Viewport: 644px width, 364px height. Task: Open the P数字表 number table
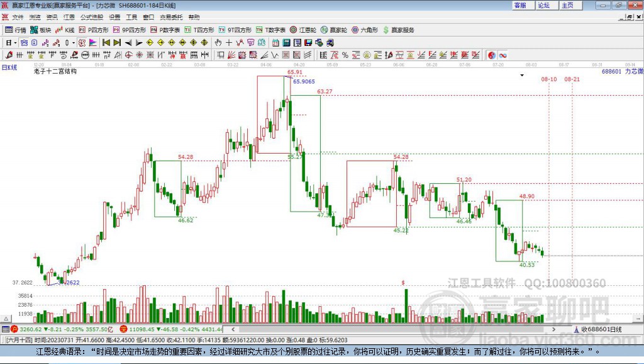tap(165, 30)
